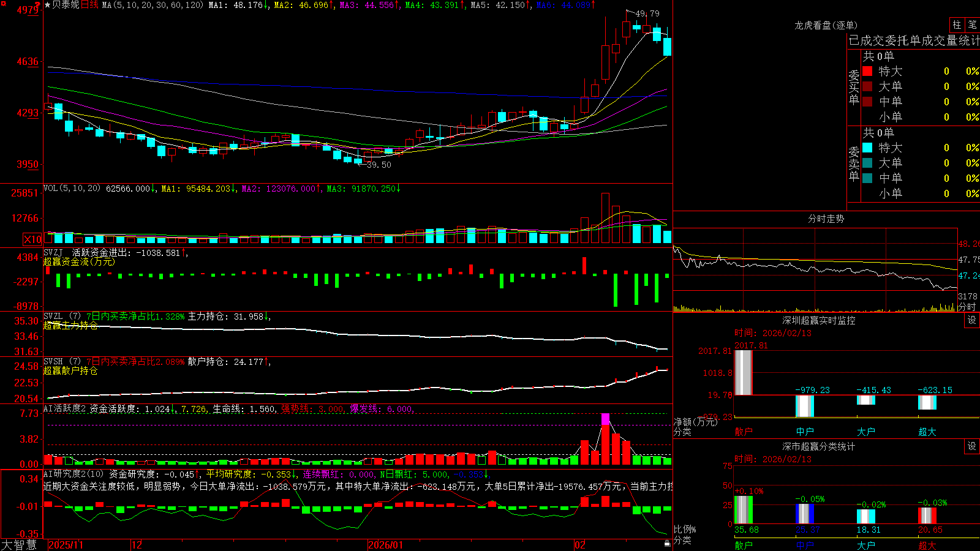This screenshot has height=551, width=980.
Task: Click the 中单 buy-order color swatch
Action: pos(867,102)
